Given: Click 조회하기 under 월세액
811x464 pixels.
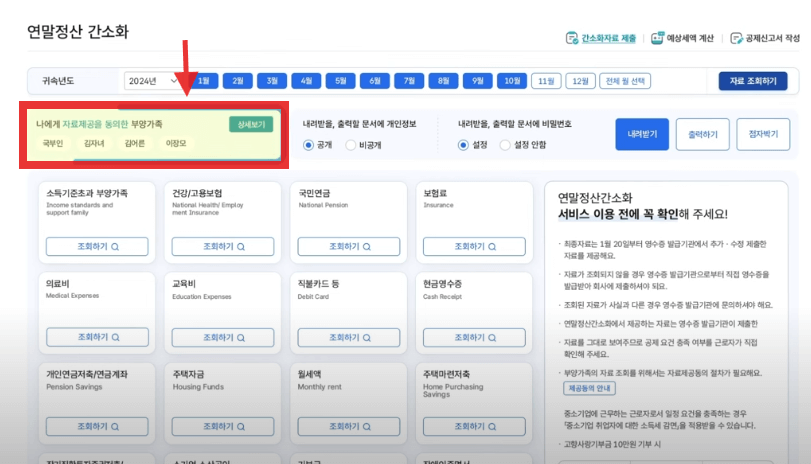Looking at the screenshot, I should click(349, 427).
